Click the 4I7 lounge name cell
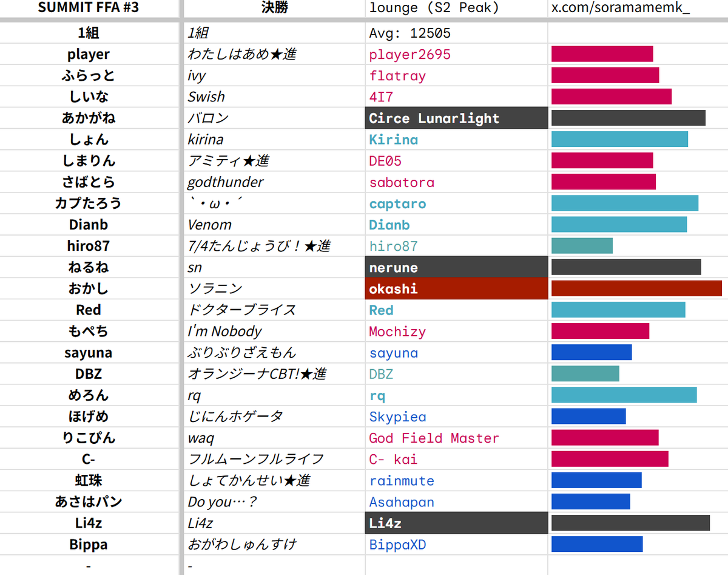 click(456, 97)
